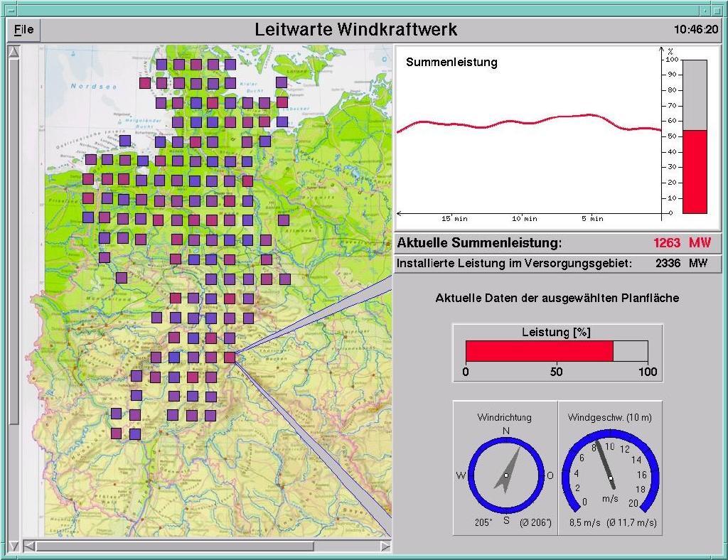This screenshot has width=728, height=560.
Task: Click the Windgeschw. speedometer gauge
Action: click(x=610, y=475)
